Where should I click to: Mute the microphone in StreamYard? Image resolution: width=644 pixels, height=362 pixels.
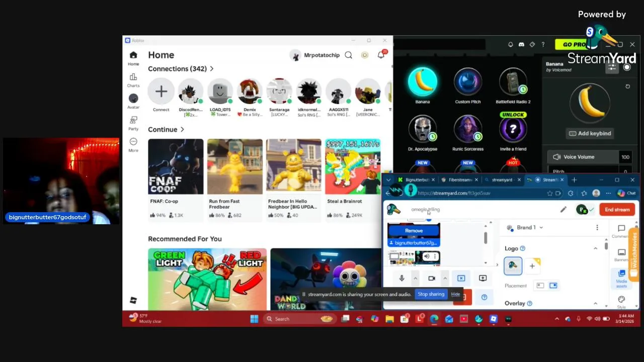(401, 278)
